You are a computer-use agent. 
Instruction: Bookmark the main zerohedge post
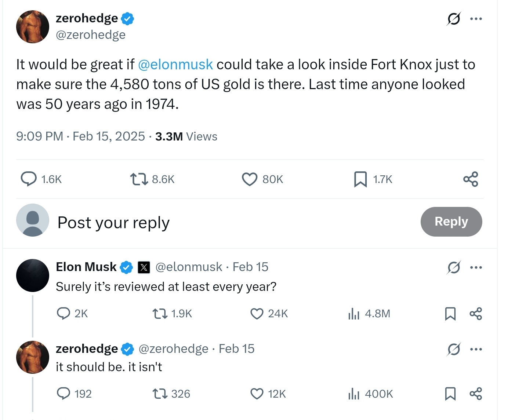(x=360, y=179)
